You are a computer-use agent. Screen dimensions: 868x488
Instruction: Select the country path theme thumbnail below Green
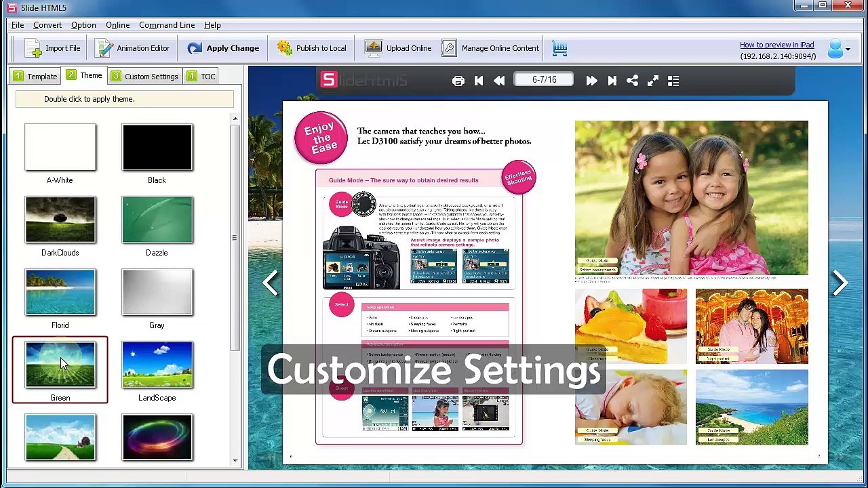[60, 437]
